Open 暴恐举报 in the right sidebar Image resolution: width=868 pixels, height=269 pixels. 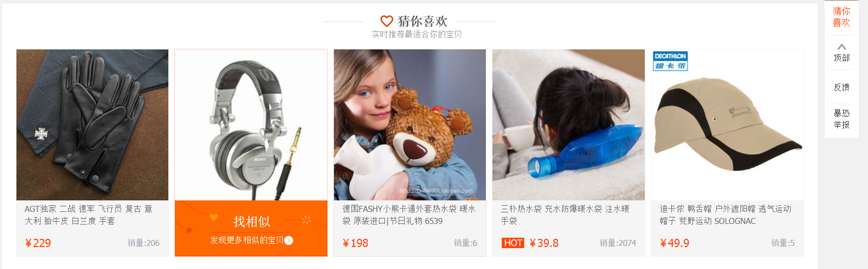click(842, 119)
